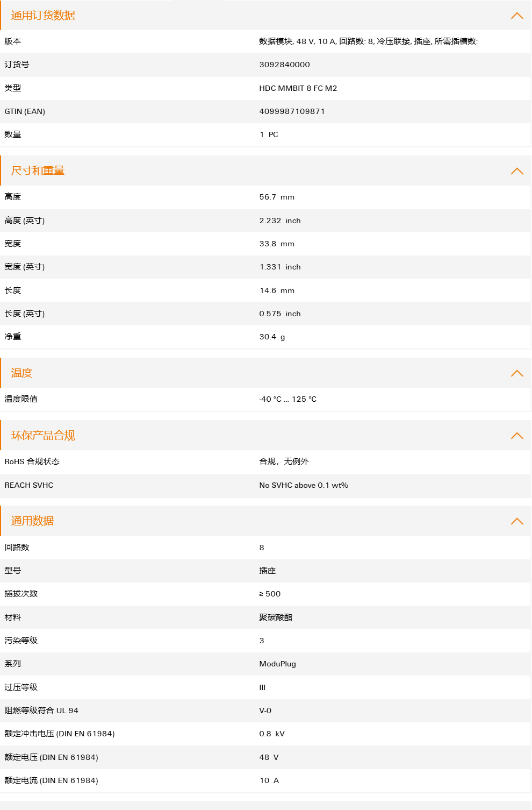
Task: Click the RoHS 合规状态 row label
Action: (x=32, y=461)
